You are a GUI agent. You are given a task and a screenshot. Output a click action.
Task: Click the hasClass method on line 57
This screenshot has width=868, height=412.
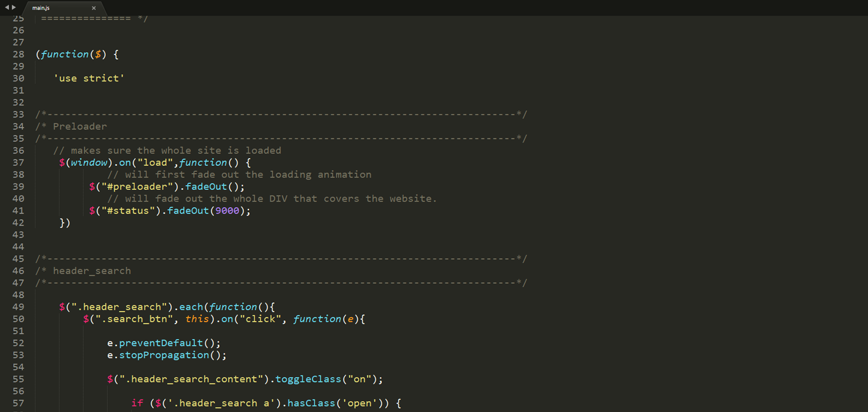[311, 403]
